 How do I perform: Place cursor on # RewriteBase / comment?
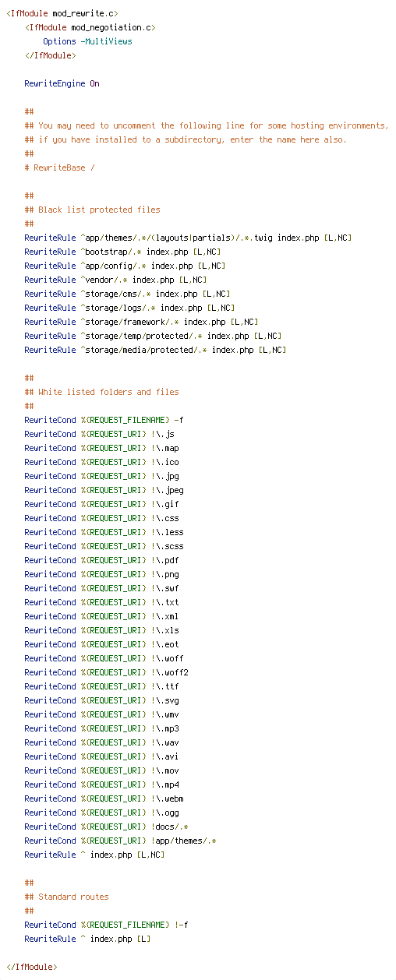[x=59, y=167]
